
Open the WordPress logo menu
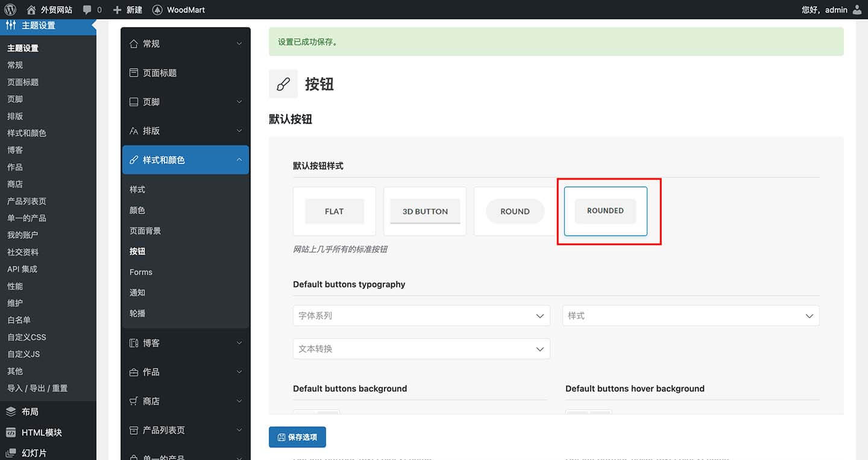10,10
